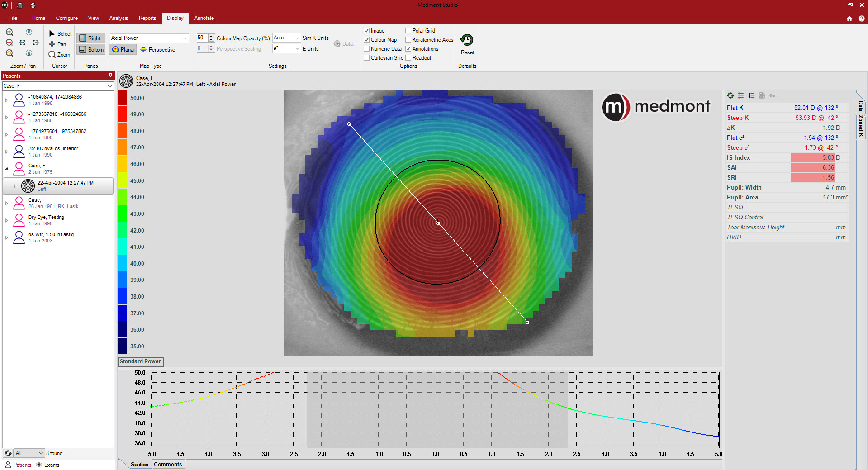
Task: Open the patient search dropdown showing Case, F
Action: (109, 86)
